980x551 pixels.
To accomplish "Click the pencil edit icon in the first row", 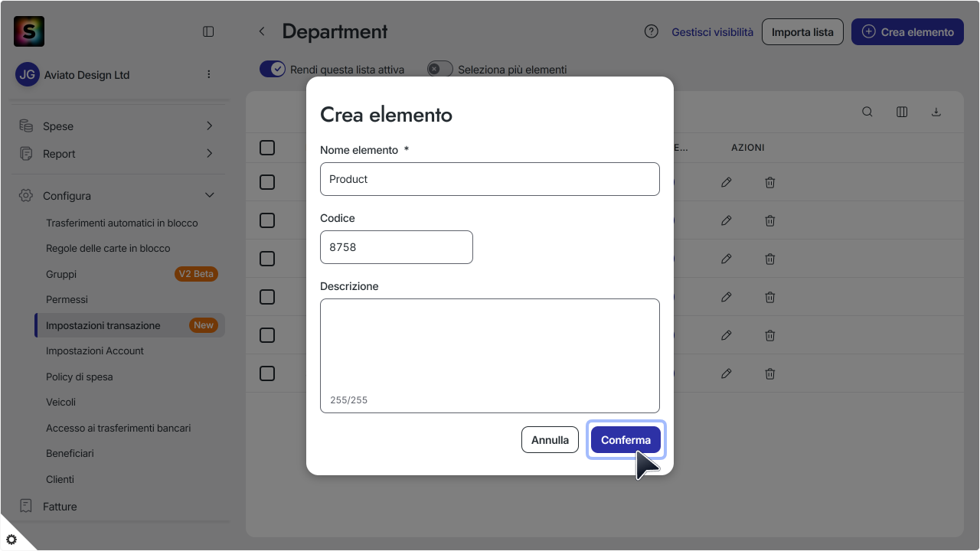I will coord(727,182).
